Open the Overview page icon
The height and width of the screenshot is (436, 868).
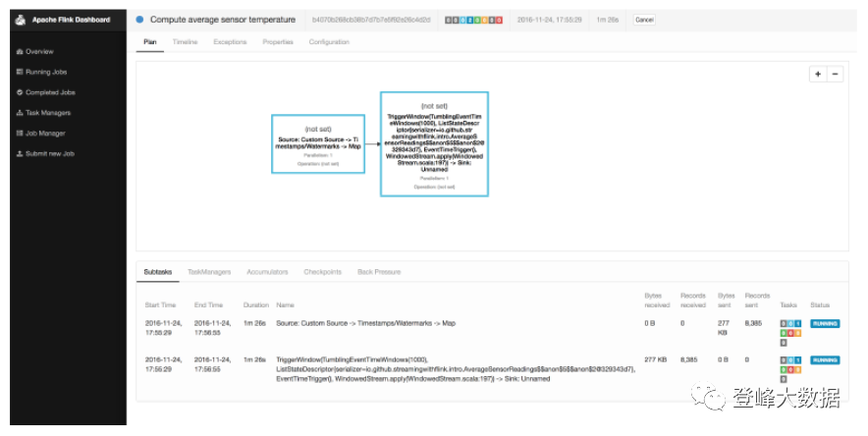click(x=20, y=51)
